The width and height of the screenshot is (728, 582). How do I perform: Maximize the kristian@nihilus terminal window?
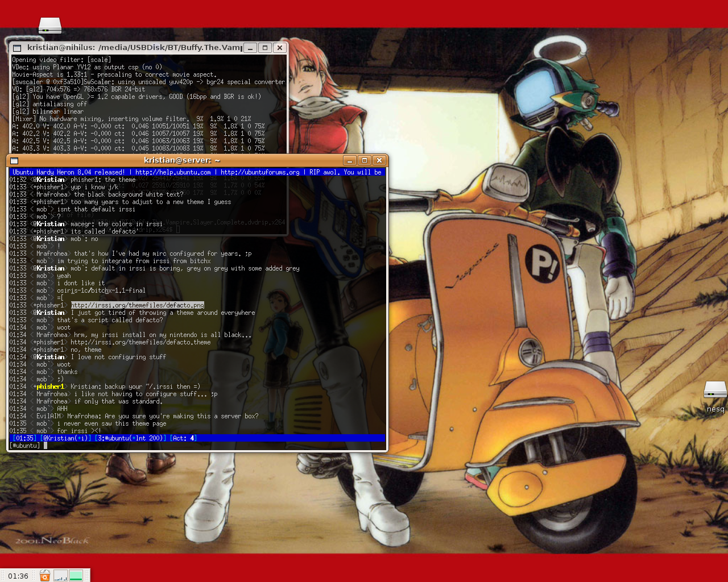265,48
